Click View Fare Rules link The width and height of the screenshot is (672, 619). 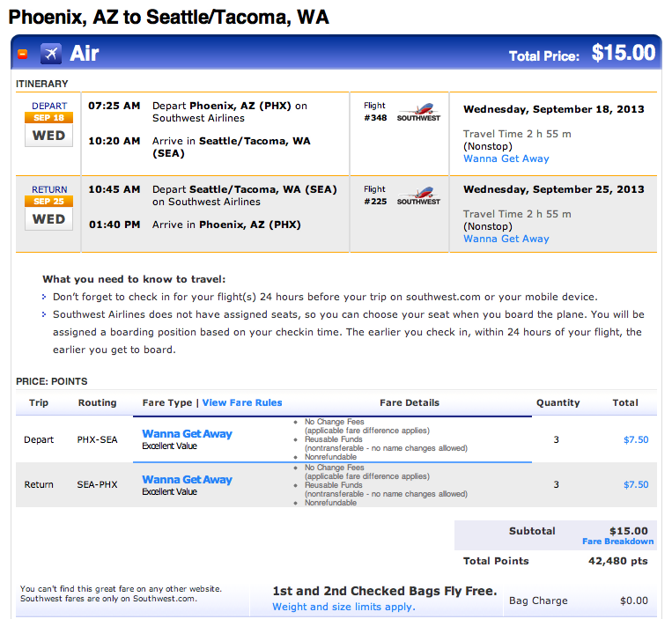(x=242, y=402)
